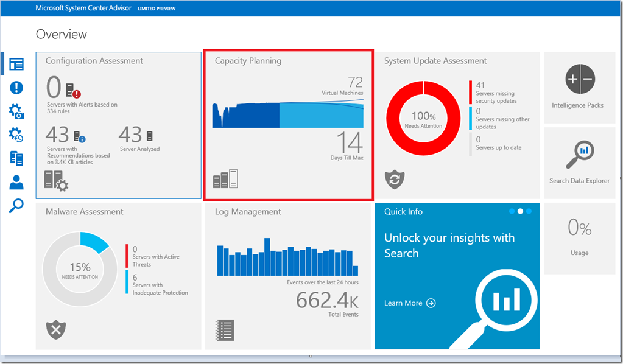Open the gear with camera sidebar icon
The height and width of the screenshot is (364, 623).
click(x=16, y=111)
